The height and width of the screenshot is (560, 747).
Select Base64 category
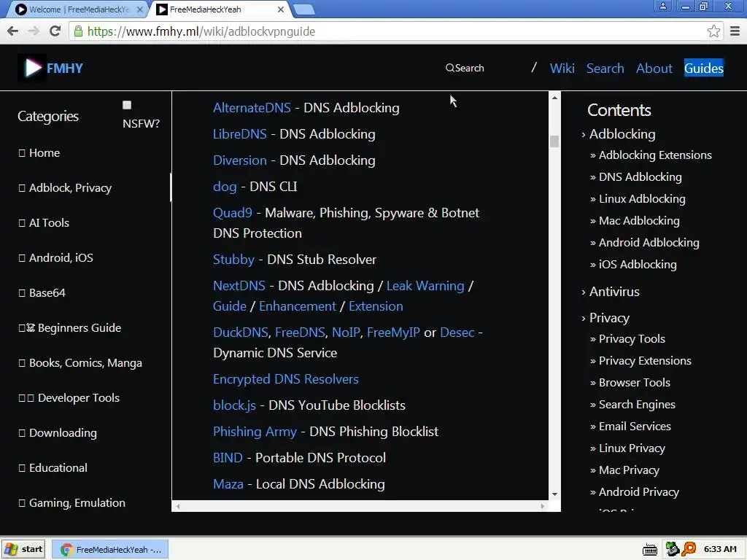(42, 292)
